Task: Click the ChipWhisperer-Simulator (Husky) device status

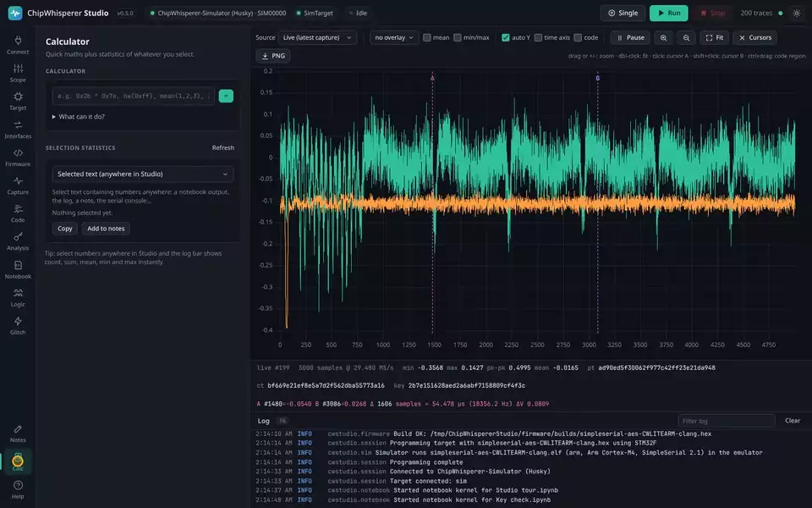Action: coord(218,13)
